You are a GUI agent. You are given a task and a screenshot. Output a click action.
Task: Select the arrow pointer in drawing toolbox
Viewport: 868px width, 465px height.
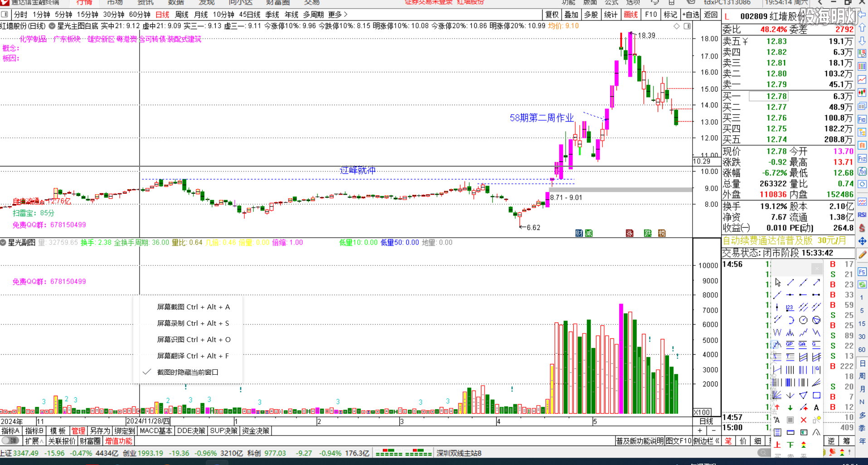coord(778,283)
